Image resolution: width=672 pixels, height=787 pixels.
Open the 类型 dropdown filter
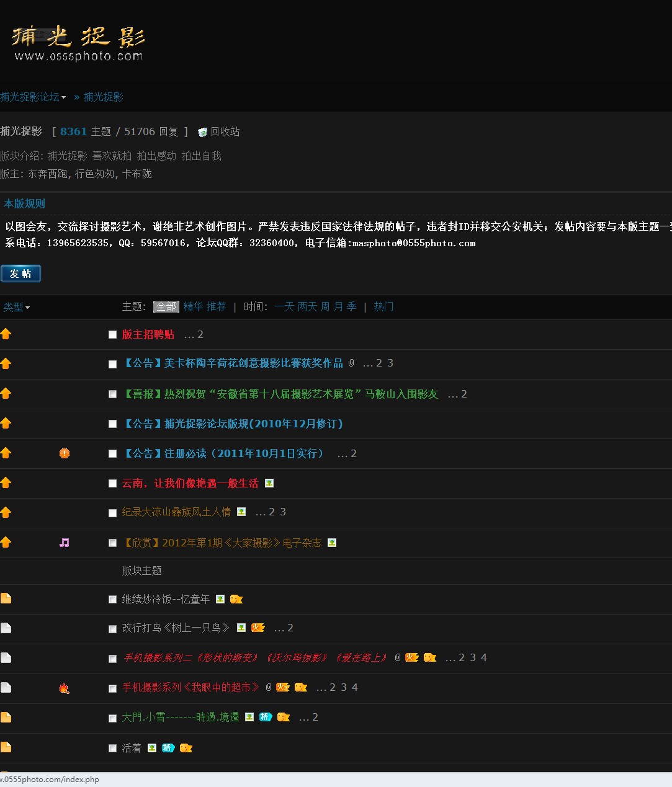tap(17, 307)
